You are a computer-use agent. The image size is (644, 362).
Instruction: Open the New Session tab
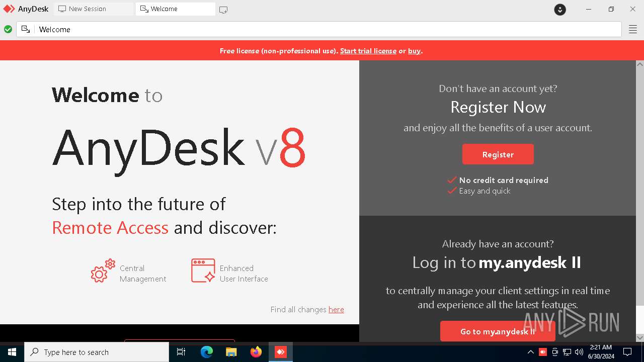click(x=94, y=9)
